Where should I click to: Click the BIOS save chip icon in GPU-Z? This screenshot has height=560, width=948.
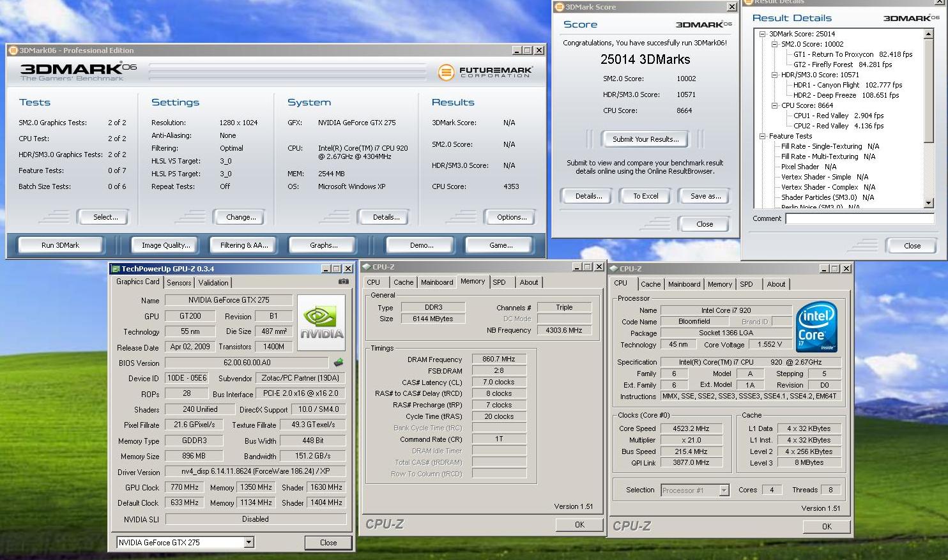click(338, 363)
